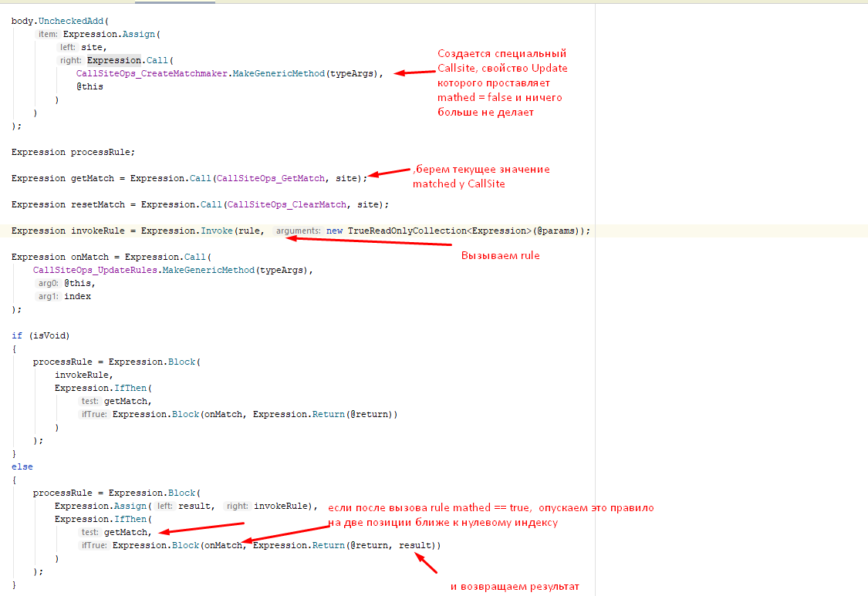Click MakeGenericMethod after CallSiteOps_UpdateRules

click(208, 271)
